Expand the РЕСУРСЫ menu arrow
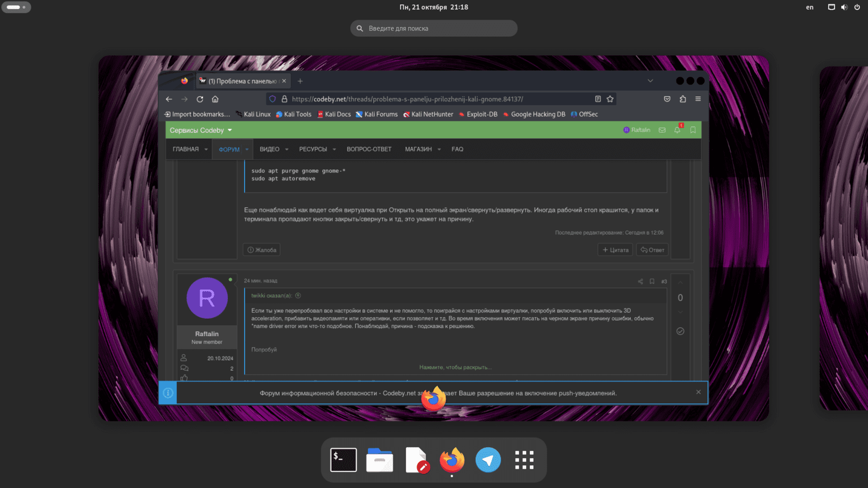Screen dimensions: 868x488 [x=334, y=150]
